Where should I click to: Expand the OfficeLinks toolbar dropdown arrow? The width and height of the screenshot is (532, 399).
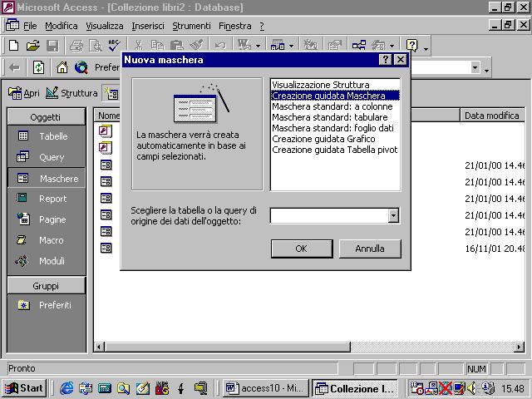[259, 46]
